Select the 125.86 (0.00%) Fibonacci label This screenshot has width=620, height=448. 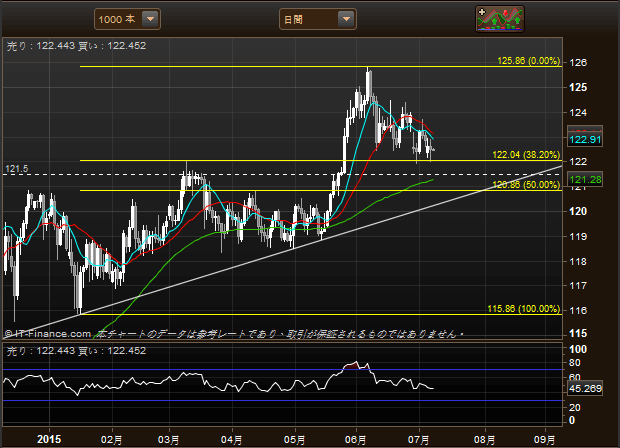coord(529,61)
